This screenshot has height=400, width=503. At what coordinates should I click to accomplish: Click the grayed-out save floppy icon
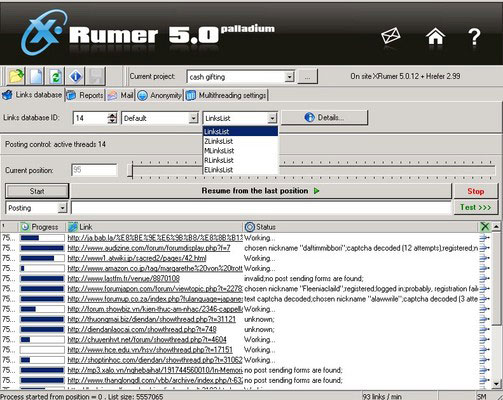95,76
